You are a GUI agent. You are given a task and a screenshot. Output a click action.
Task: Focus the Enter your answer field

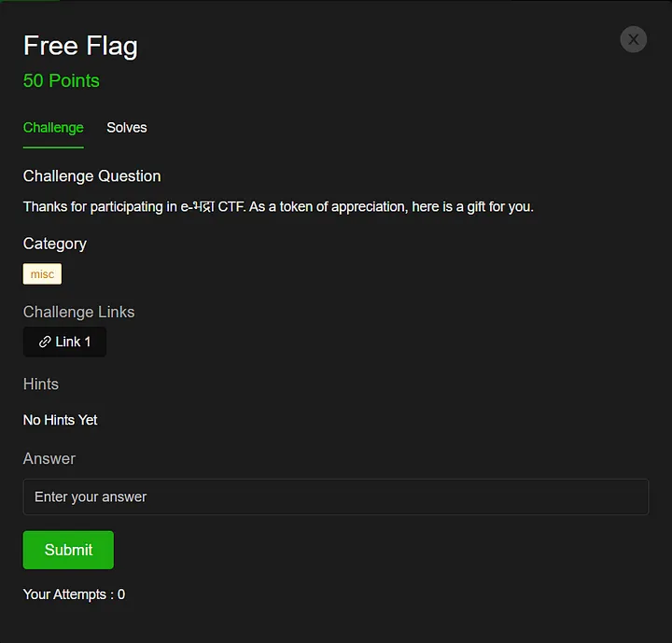click(x=335, y=497)
